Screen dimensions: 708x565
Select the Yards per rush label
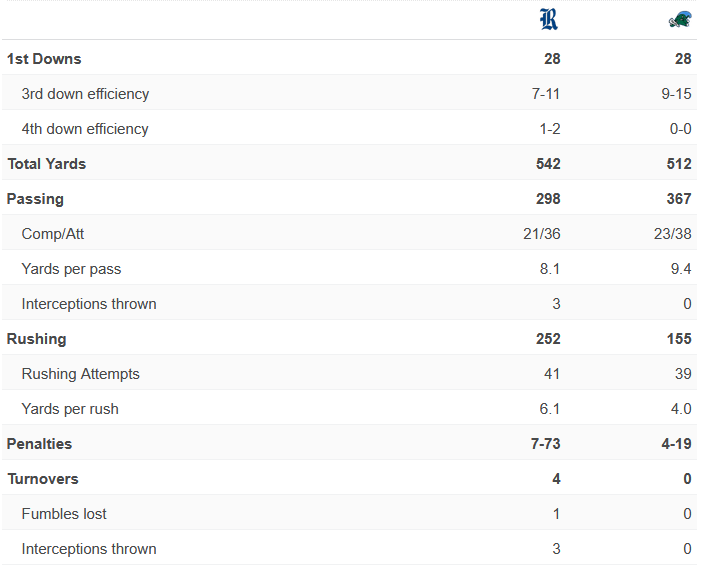[70, 409]
